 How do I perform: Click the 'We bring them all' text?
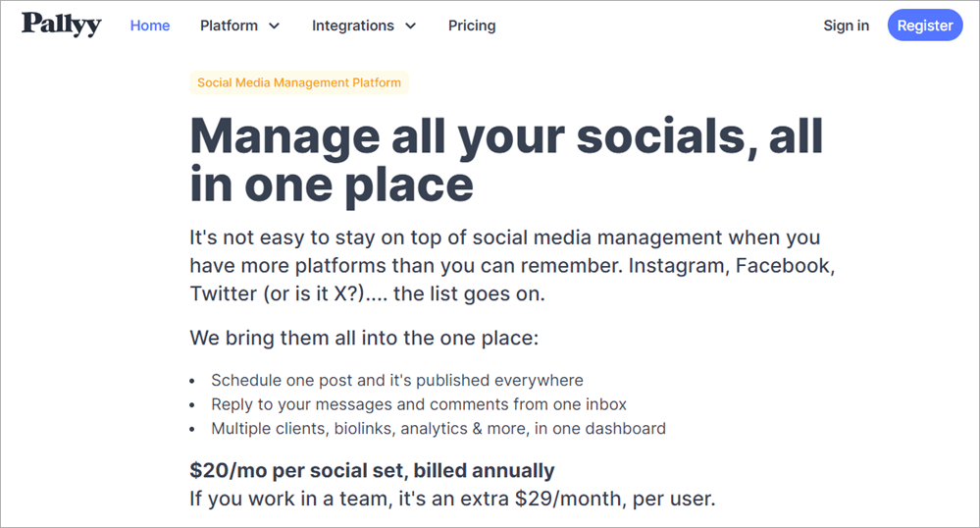(x=364, y=339)
